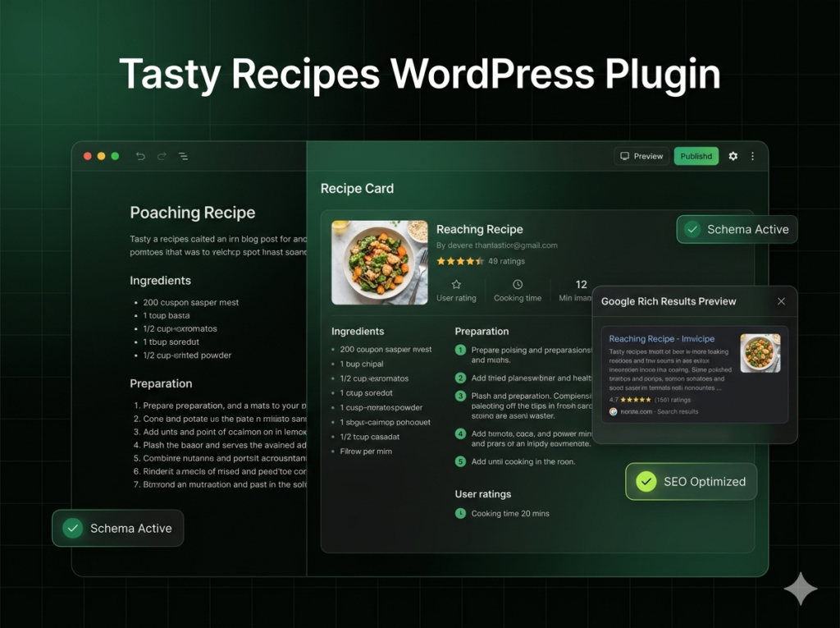Viewport: 840px width, 628px height.
Task: Click the Schema Active badge beside the recipe card
Action: pos(737,230)
